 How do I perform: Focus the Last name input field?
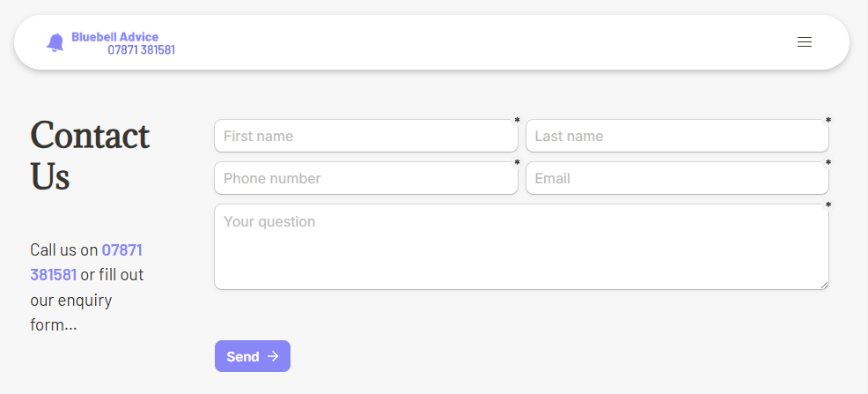pos(677,136)
